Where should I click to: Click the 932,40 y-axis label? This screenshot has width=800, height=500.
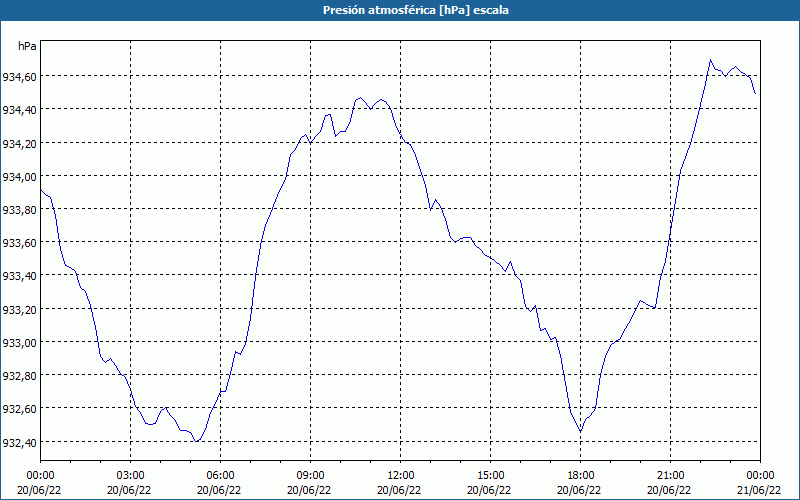tap(19, 442)
